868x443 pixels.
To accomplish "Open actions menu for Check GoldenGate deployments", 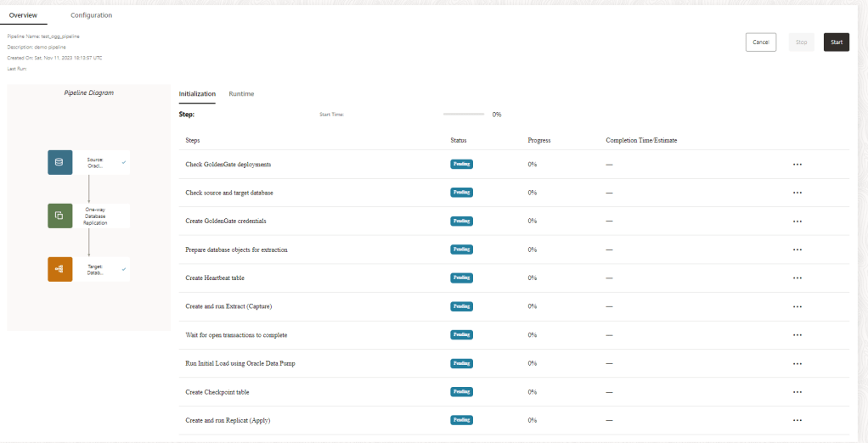I will click(x=797, y=165).
